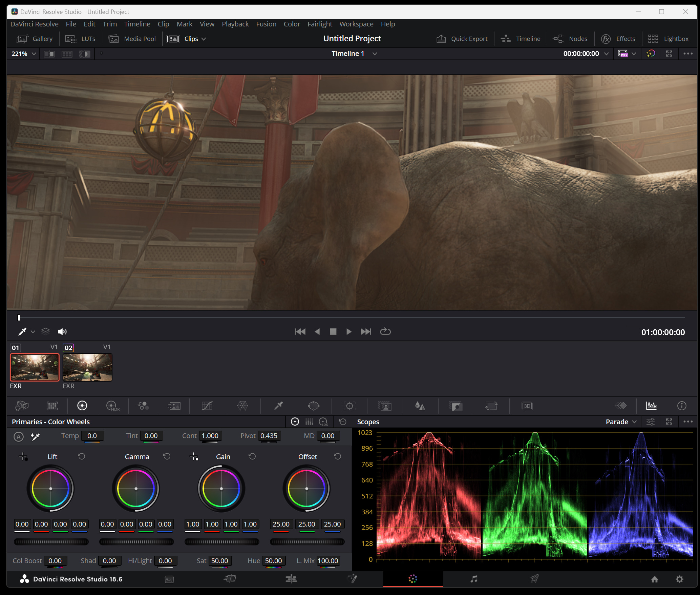Open the Tracker palette

(349, 406)
